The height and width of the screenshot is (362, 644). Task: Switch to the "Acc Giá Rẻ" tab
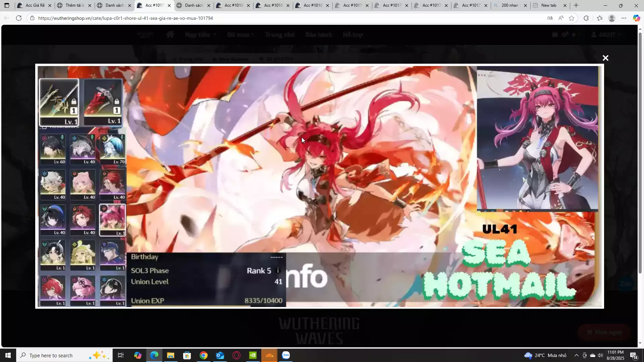point(35,5)
